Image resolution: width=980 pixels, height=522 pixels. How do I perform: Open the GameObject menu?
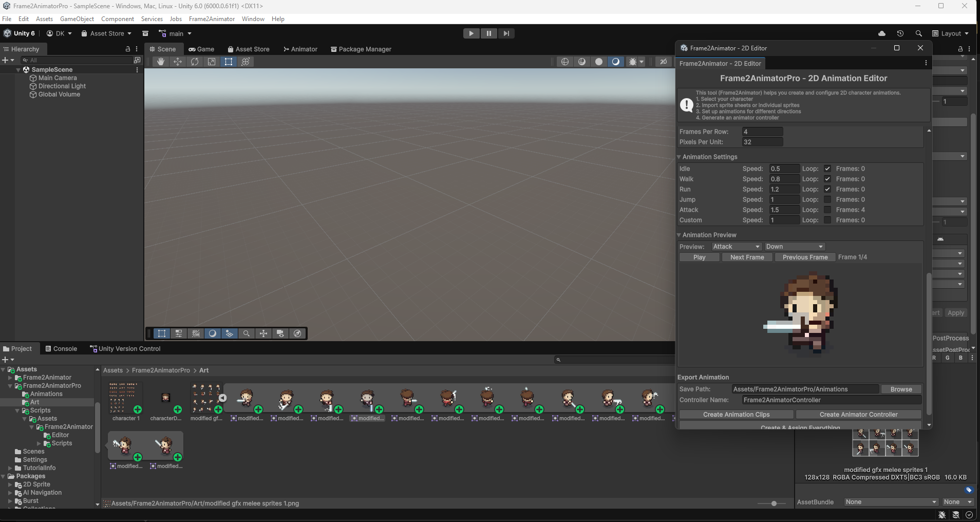pyautogui.click(x=77, y=19)
